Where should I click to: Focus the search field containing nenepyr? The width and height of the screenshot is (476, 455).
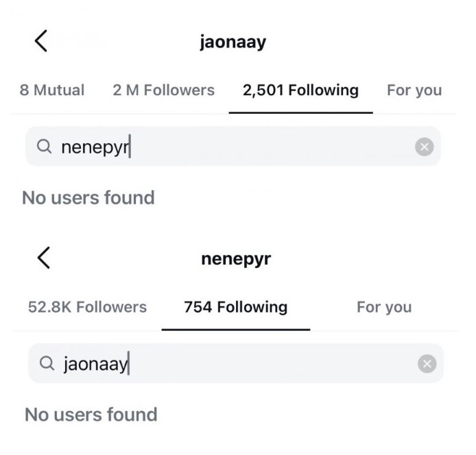(233, 147)
